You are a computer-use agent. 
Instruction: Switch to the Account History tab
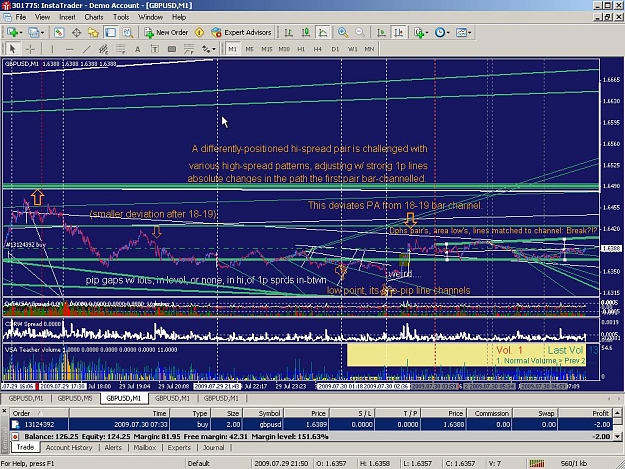pos(69,447)
